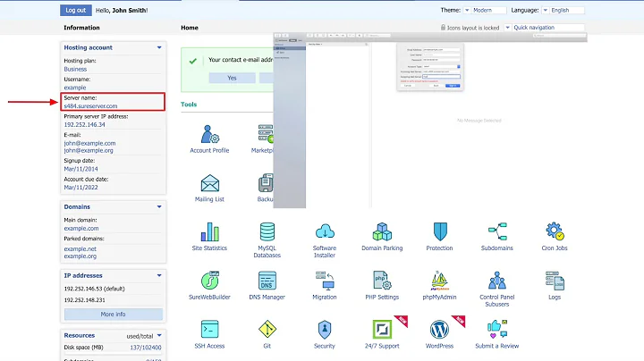Viewport: 644px width, 361px height.
Task: Collapse the IP addresses panel
Action: pyautogui.click(x=159, y=276)
